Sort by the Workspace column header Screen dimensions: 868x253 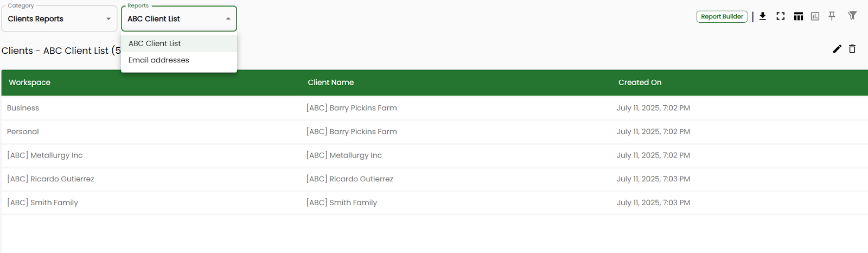click(x=30, y=83)
